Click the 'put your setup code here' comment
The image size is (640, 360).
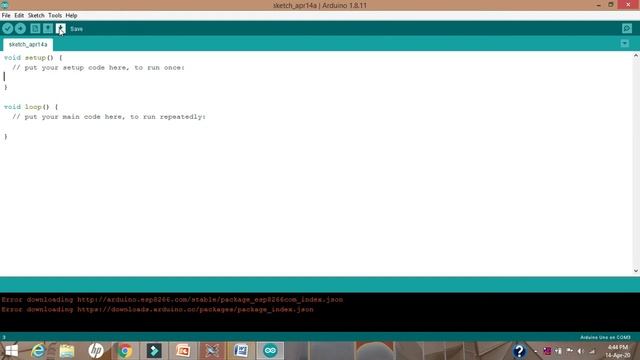tap(98, 68)
